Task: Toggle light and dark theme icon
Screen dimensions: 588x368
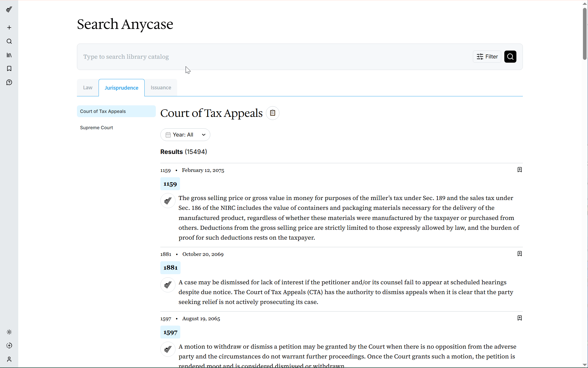Action: coord(9,332)
